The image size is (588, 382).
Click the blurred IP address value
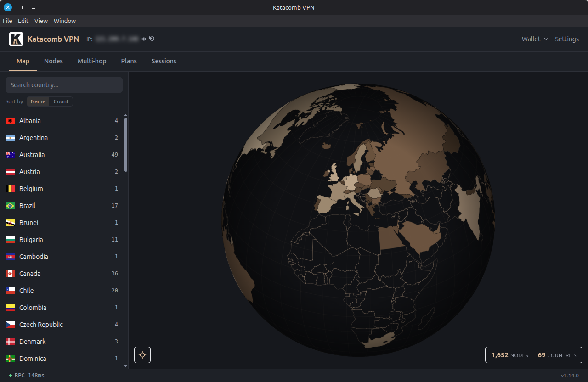coord(117,39)
